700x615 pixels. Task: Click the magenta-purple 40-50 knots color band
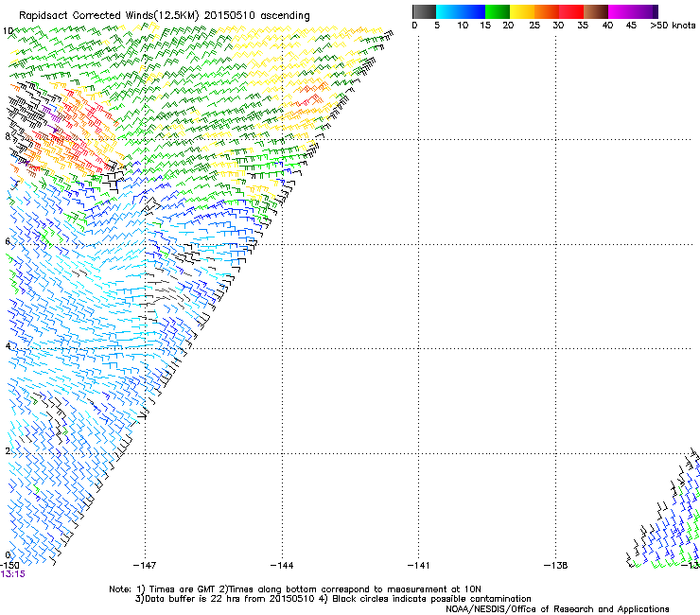633,11
